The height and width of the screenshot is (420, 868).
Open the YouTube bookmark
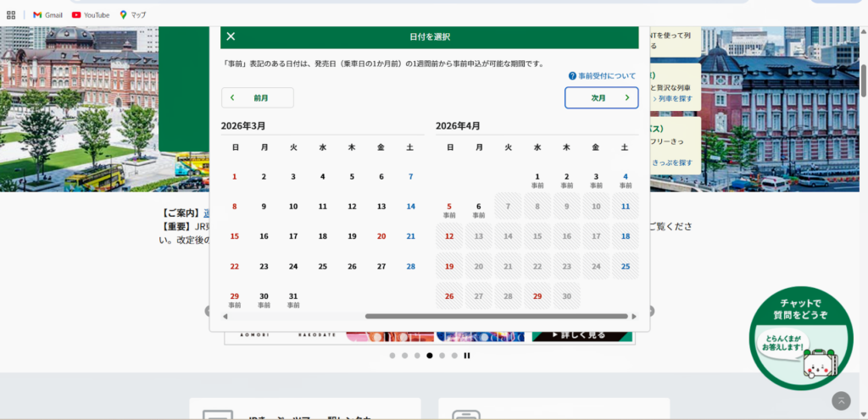(x=90, y=14)
